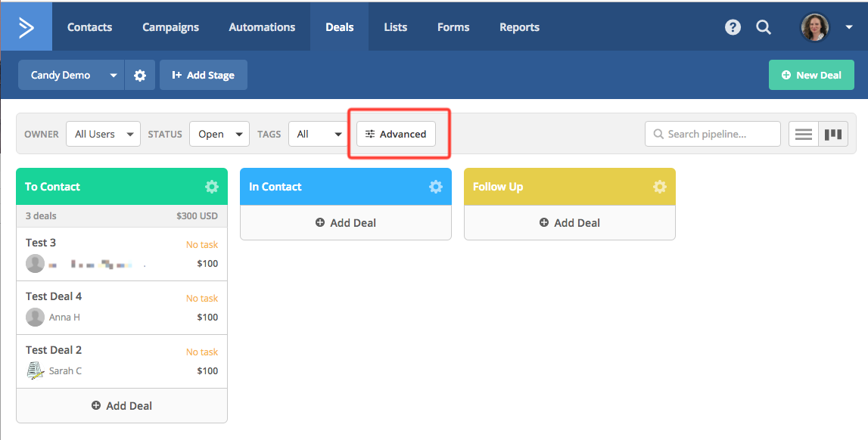Open pipeline settings gear next to Candy Demo
The height and width of the screenshot is (440, 868).
[x=140, y=76]
